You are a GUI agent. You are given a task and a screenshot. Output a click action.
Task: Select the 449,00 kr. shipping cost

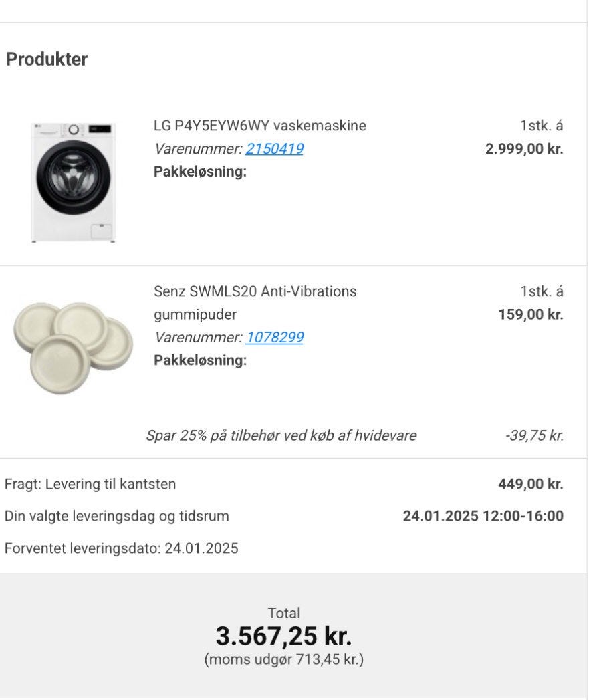coord(531,484)
